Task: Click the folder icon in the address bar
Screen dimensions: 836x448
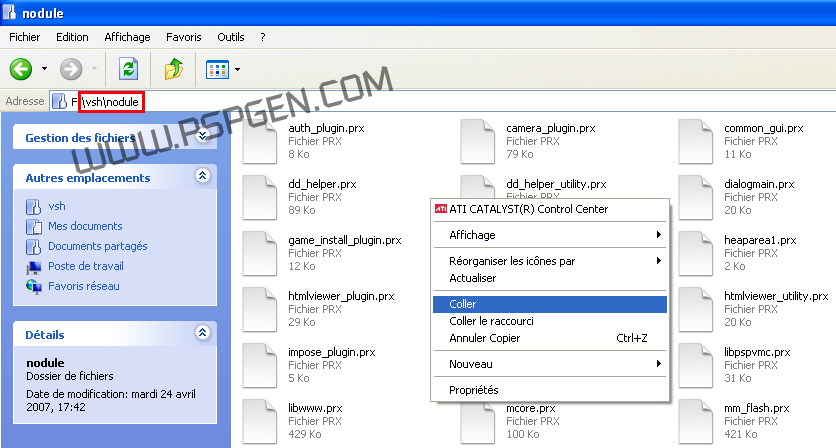Action: (60, 101)
